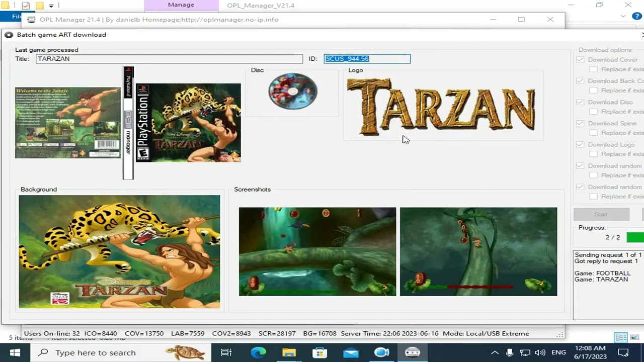644x362 pixels.
Task: Click the microphone icon in the system tray
Action: (x=510, y=352)
